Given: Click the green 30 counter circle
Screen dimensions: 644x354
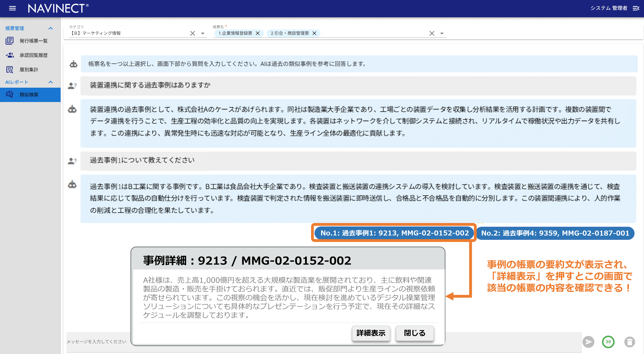Looking at the screenshot, I should coord(608,342).
